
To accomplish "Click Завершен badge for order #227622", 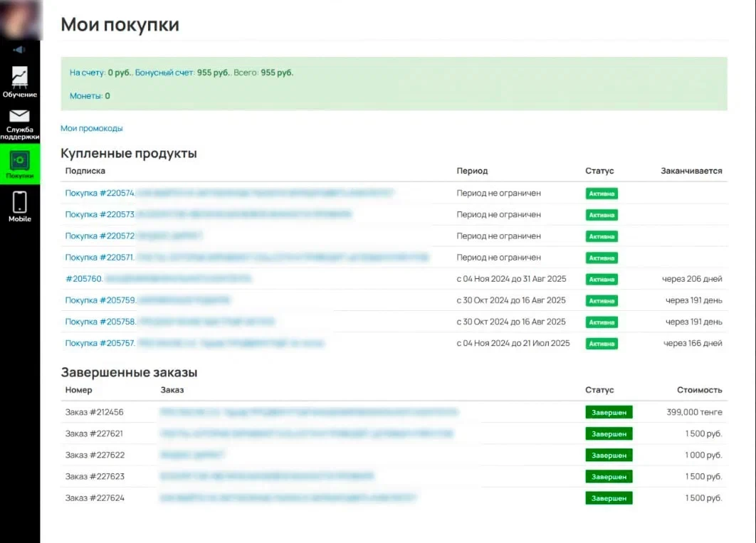I will (609, 455).
